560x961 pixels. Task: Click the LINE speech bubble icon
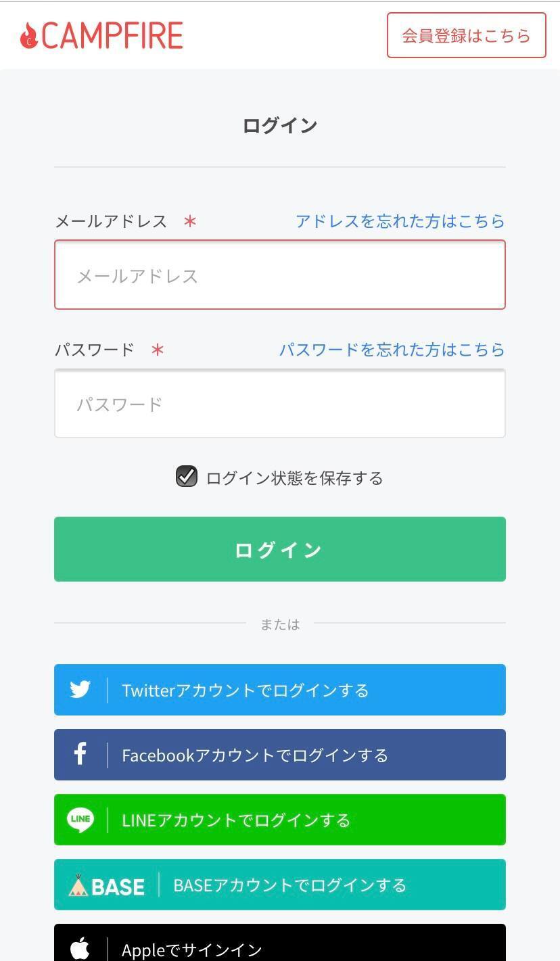tap(80, 820)
